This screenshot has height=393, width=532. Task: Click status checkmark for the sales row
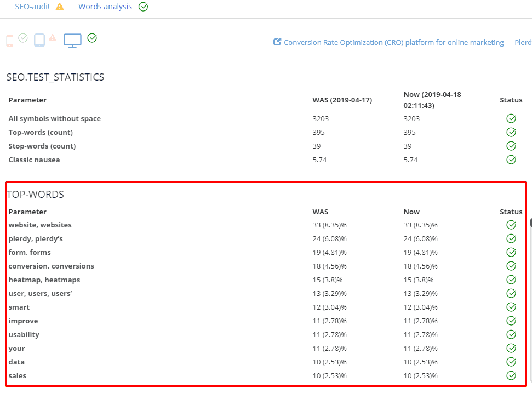coord(511,375)
